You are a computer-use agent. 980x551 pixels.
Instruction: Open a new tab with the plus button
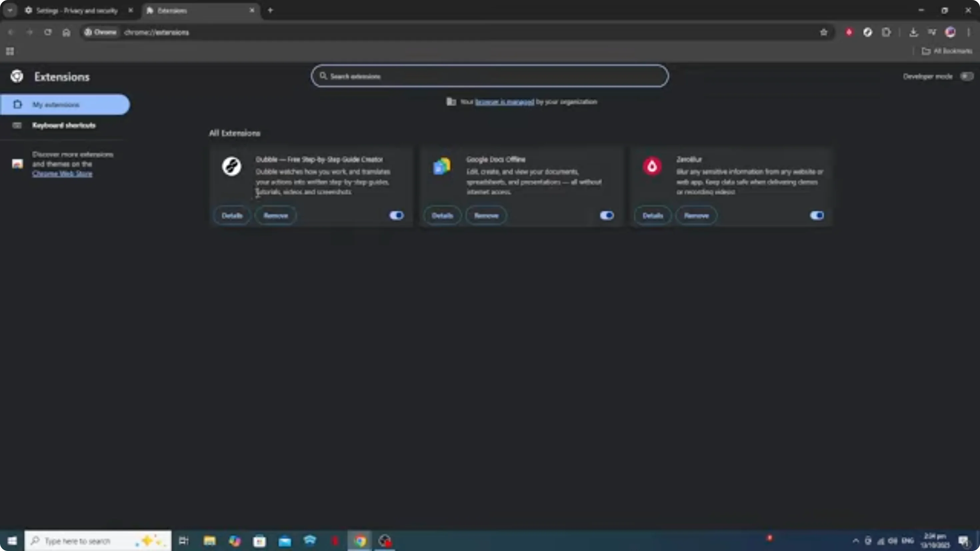tap(270, 10)
